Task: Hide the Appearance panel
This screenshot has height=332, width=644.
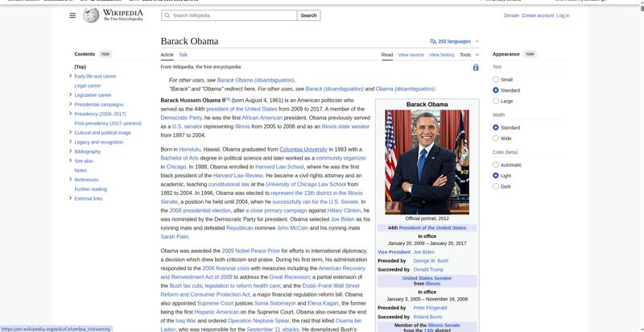Action: [530, 54]
